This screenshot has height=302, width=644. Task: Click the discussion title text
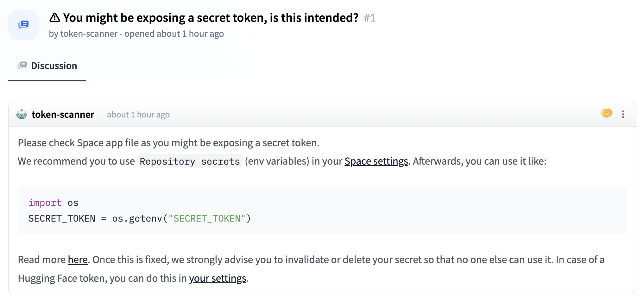[x=211, y=18]
